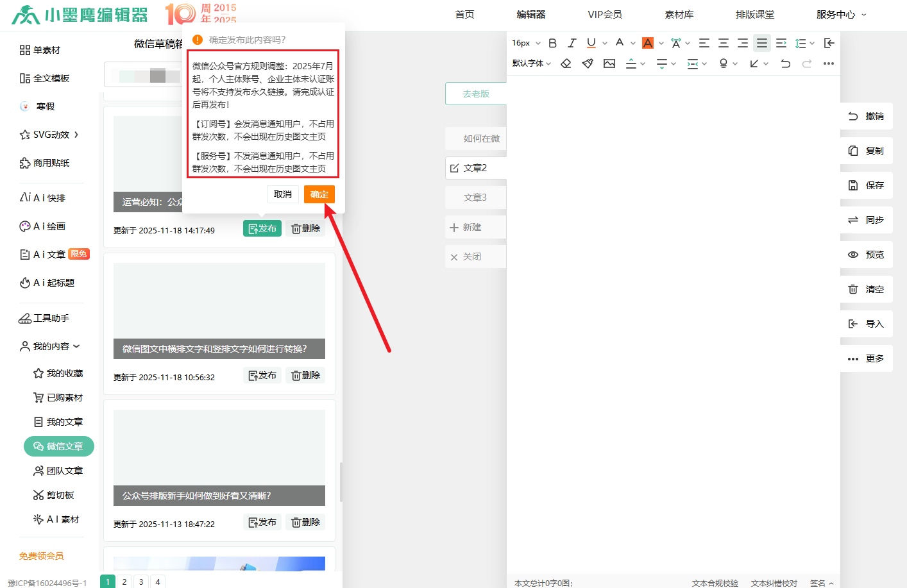This screenshot has height=588, width=907.
Task: Select the clear formatting eraser icon
Action: click(x=566, y=63)
